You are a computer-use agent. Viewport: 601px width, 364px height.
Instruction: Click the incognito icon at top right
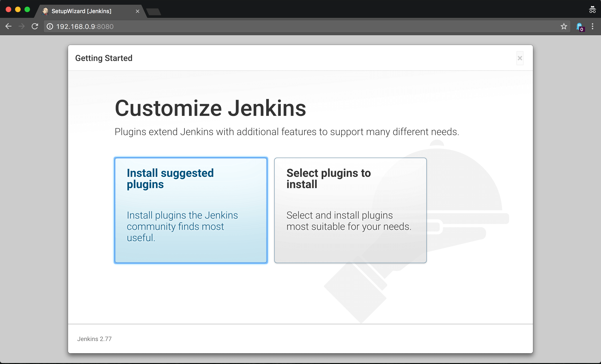[x=593, y=9]
